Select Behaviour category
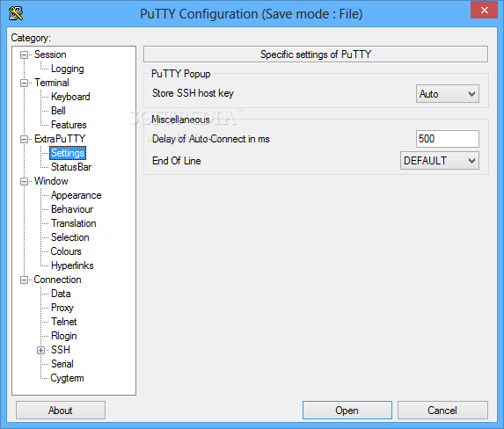This screenshot has height=429, width=504. click(x=72, y=209)
